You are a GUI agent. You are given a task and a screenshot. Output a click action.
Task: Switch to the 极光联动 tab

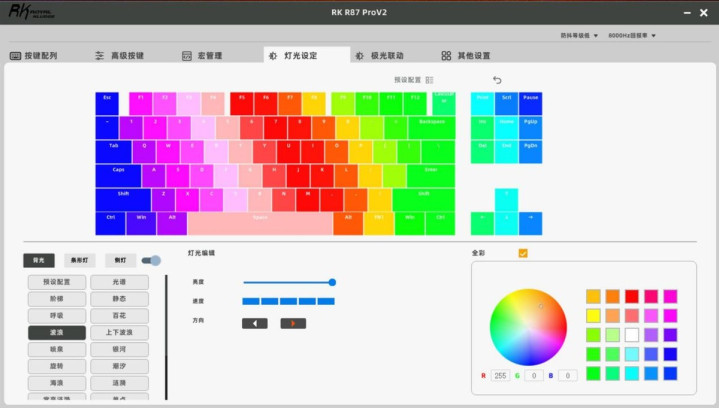[380, 56]
